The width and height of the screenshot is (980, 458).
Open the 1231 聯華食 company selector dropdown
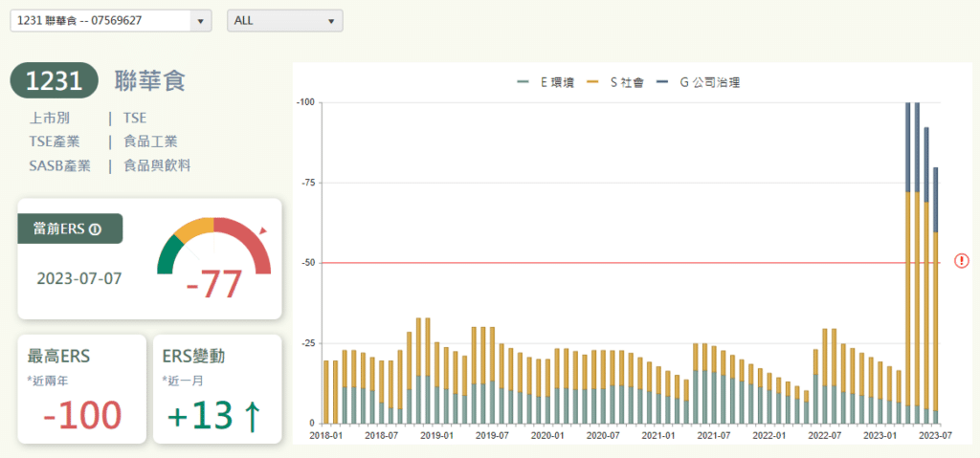111,21
